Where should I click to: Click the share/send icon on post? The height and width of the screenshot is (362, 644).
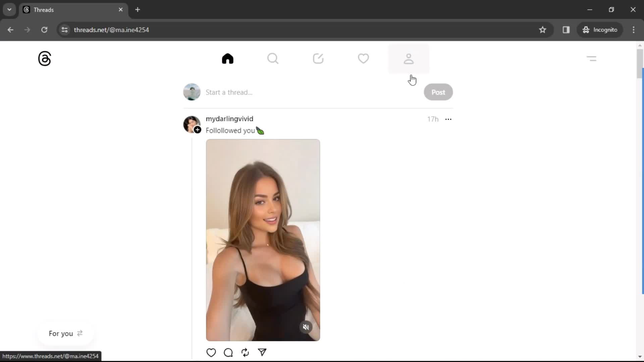[x=262, y=352]
